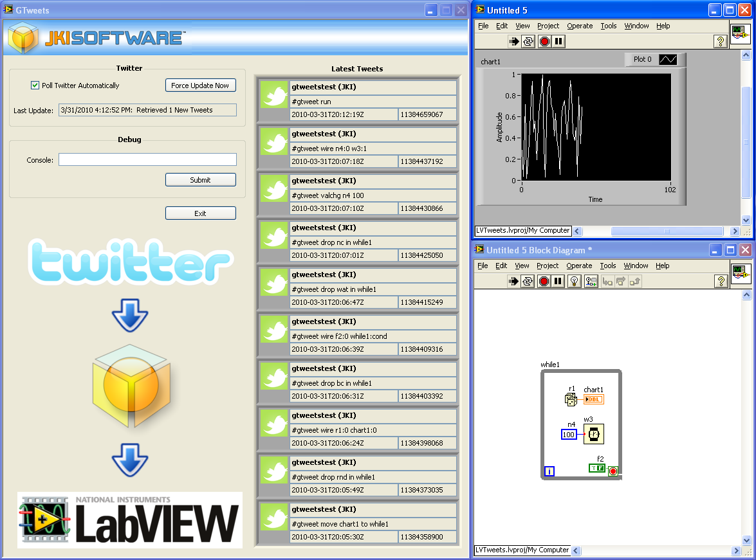
Task: Click scroll-up arrow in Block Diagram window
Action: coord(746,295)
